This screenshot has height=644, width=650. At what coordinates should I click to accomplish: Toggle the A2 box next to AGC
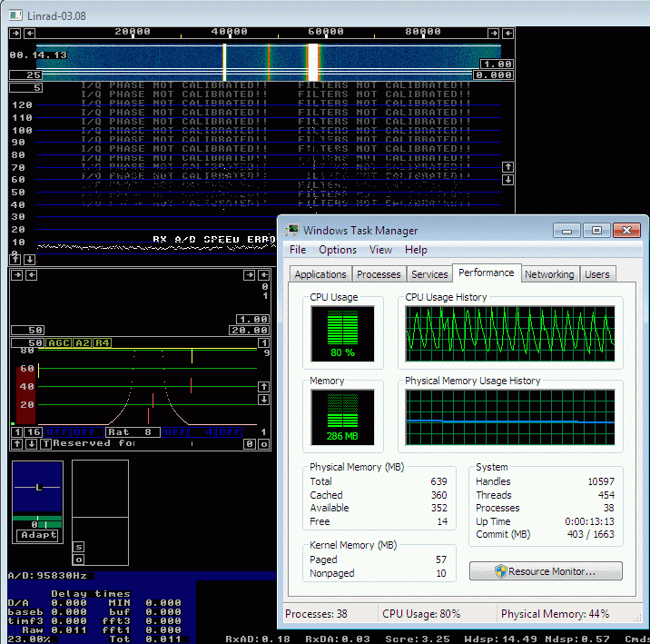(x=83, y=343)
